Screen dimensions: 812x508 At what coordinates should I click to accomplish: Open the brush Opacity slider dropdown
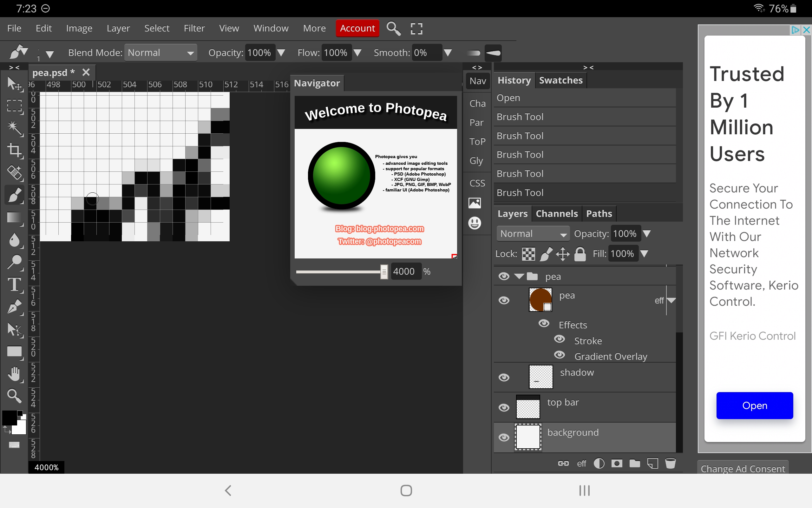point(281,53)
